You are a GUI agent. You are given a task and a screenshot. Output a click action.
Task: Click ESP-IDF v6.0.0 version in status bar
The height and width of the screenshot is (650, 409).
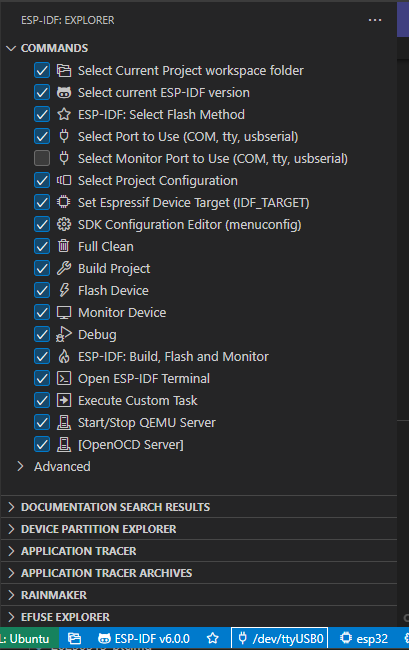tap(144, 638)
